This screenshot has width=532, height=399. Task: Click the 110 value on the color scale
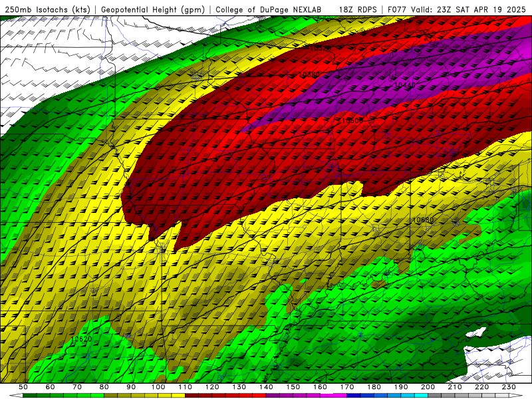click(x=186, y=387)
